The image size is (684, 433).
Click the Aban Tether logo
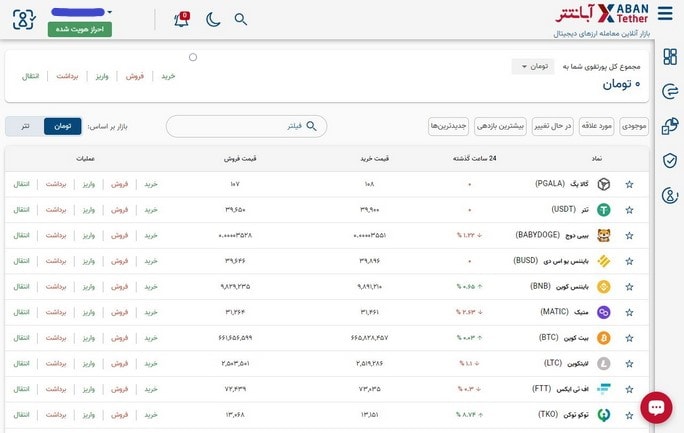tap(602, 14)
